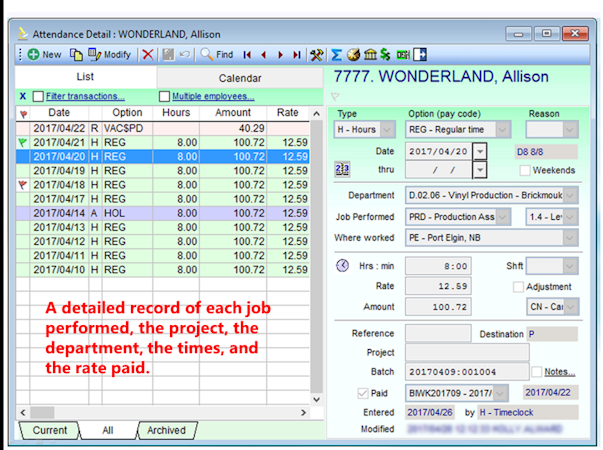This screenshot has height=450, width=603.
Task: Click the Reference input field
Action: pos(437,333)
